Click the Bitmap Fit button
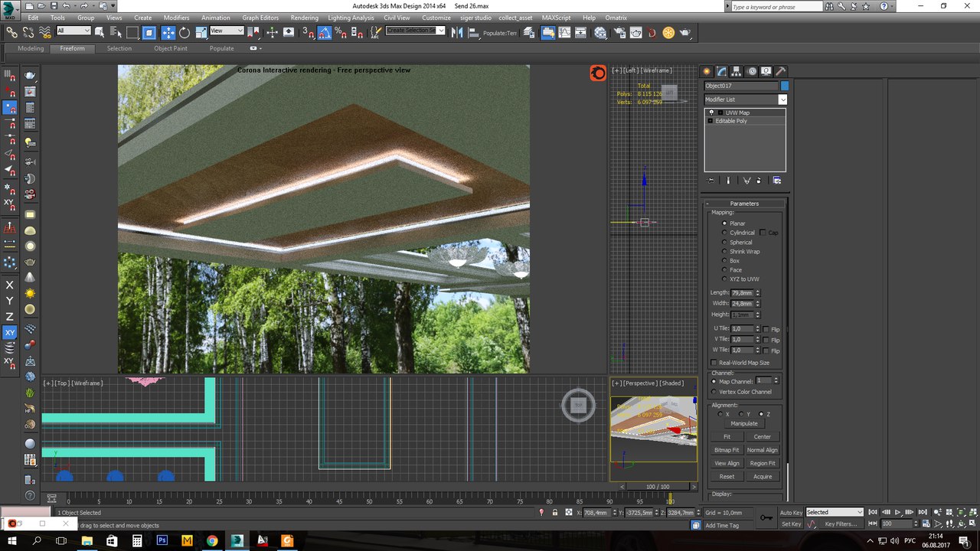980x551 pixels. tap(727, 450)
